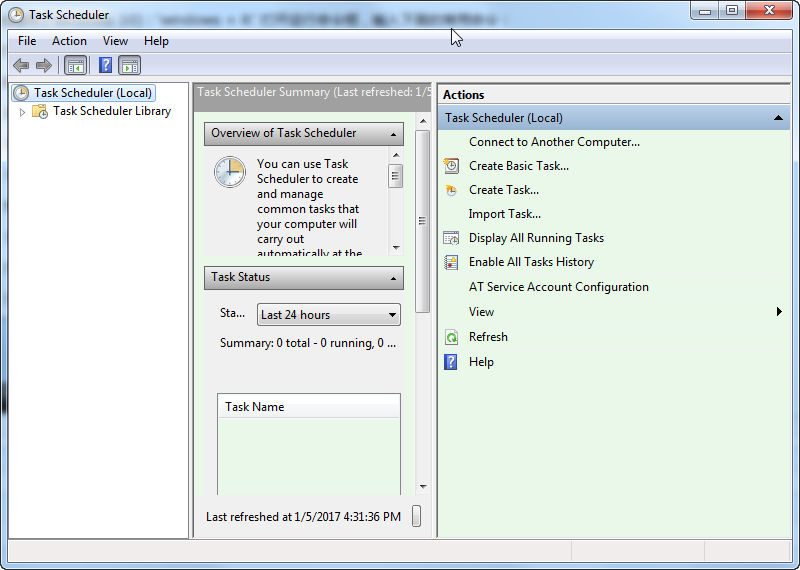Open the Help menu in menu bar

(156, 41)
